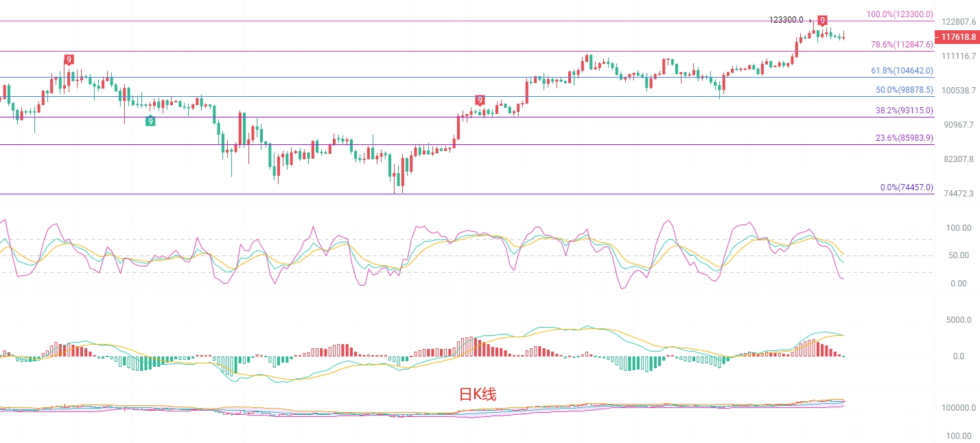Click the red current price tag 117618.8
This screenshot has width=980, height=443.
(x=958, y=37)
